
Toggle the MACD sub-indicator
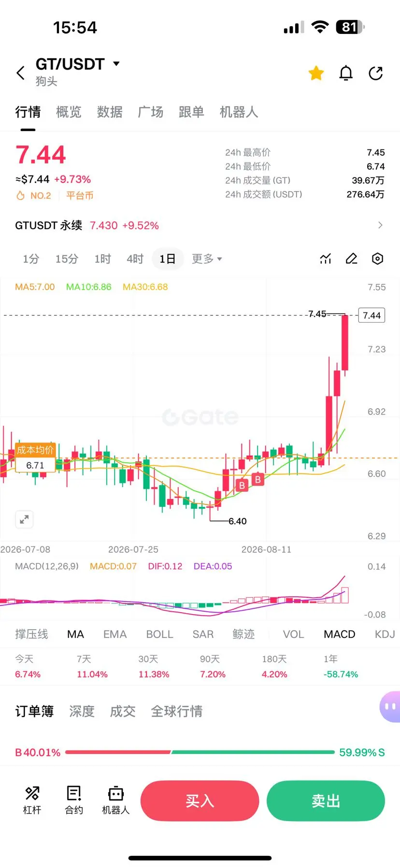[340, 634]
